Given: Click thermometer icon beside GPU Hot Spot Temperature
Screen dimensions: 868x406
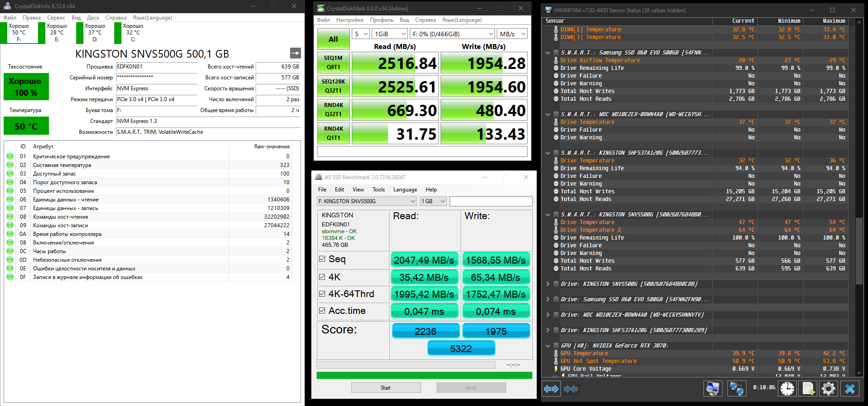Looking at the screenshot, I should point(556,361).
